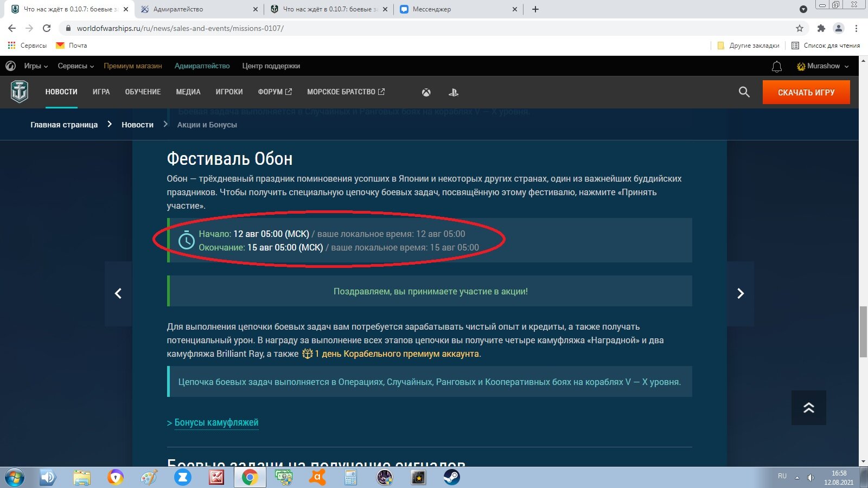Open the Акции и Бонусы breadcrumb

[207, 125]
